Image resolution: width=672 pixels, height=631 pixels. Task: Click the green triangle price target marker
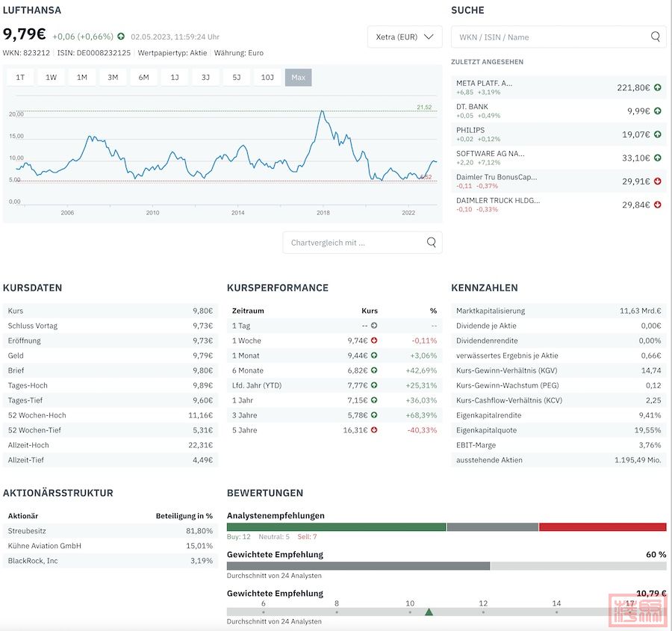pyautogui.click(x=429, y=612)
